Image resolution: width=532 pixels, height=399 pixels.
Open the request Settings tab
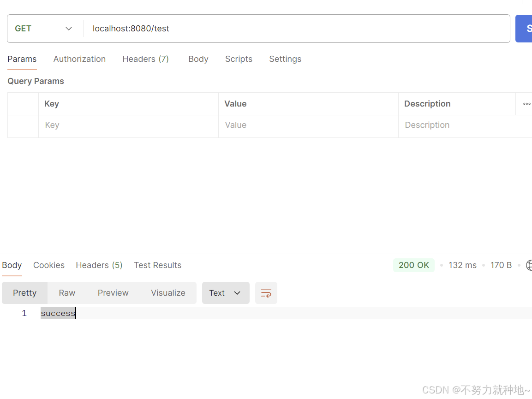285,59
